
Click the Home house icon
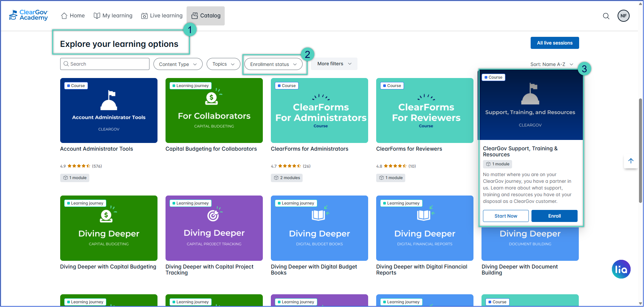coord(64,16)
